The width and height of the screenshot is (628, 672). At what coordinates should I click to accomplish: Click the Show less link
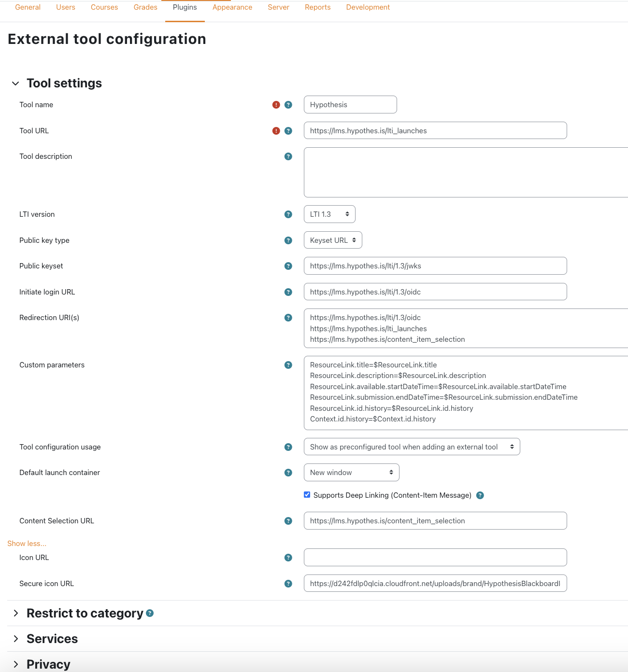[27, 543]
